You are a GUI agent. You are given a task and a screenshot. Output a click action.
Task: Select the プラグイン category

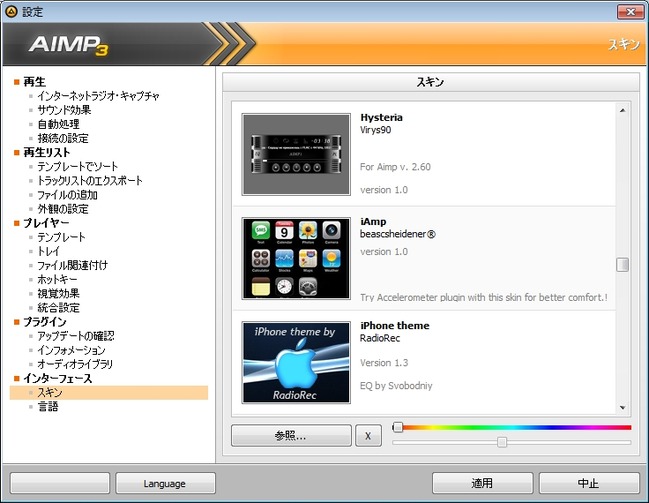[x=45, y=322]
